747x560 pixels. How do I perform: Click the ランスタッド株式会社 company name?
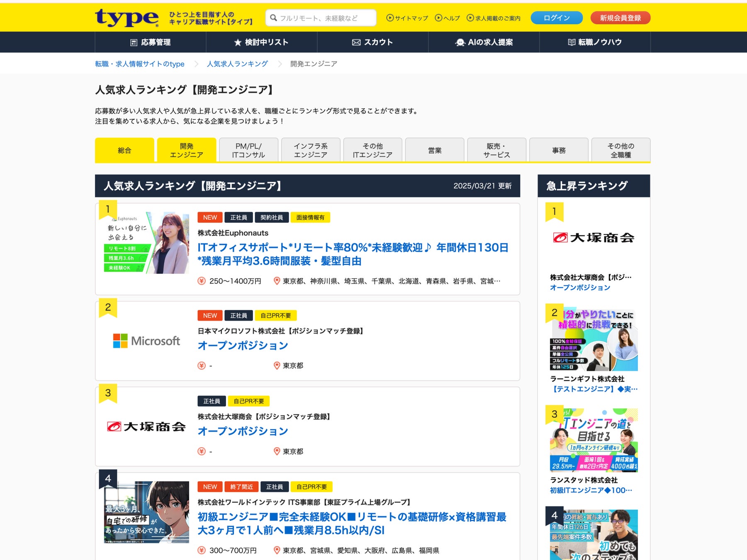tap(584, 480)
